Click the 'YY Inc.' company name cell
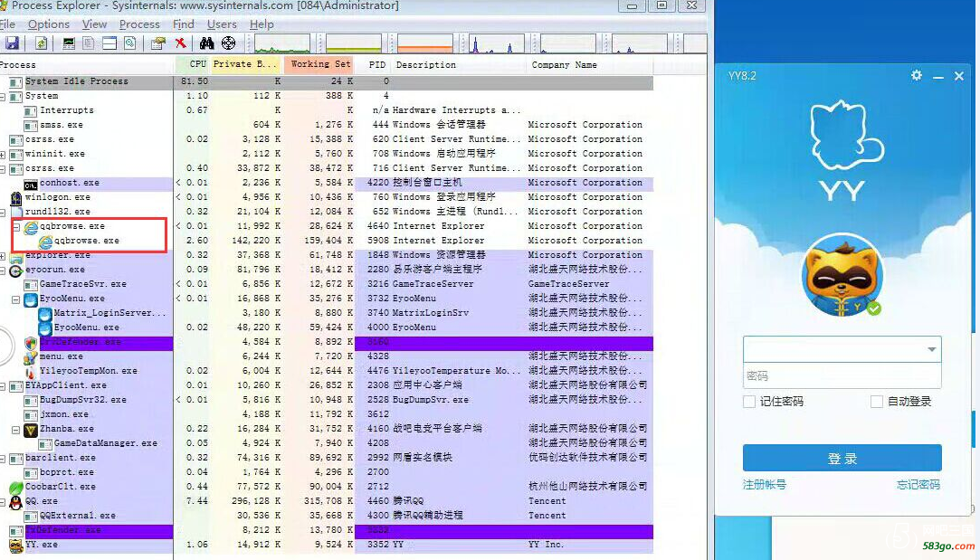This screenshot has height=560, width=980. (547, 545)
